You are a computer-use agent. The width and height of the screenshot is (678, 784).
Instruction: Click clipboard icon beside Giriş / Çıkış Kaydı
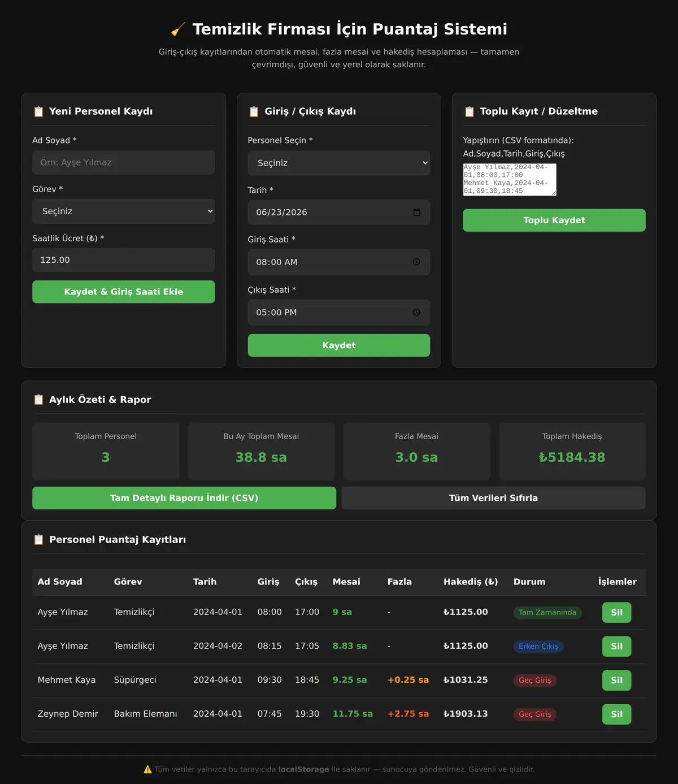tap(254, 111)
